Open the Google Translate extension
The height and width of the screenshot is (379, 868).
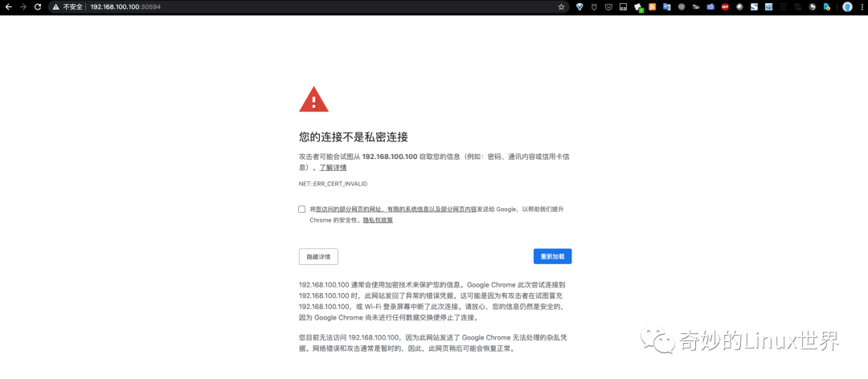coord(666,7)
